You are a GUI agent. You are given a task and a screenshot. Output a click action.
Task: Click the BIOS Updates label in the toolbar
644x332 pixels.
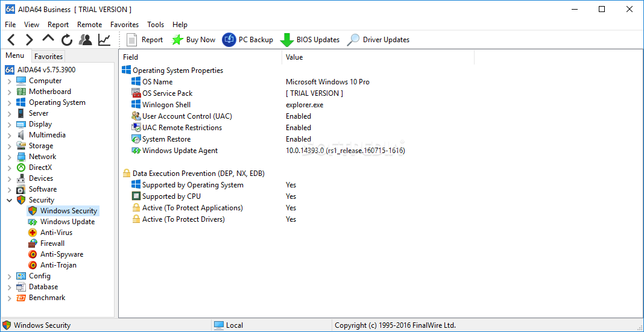coord(318,40)
